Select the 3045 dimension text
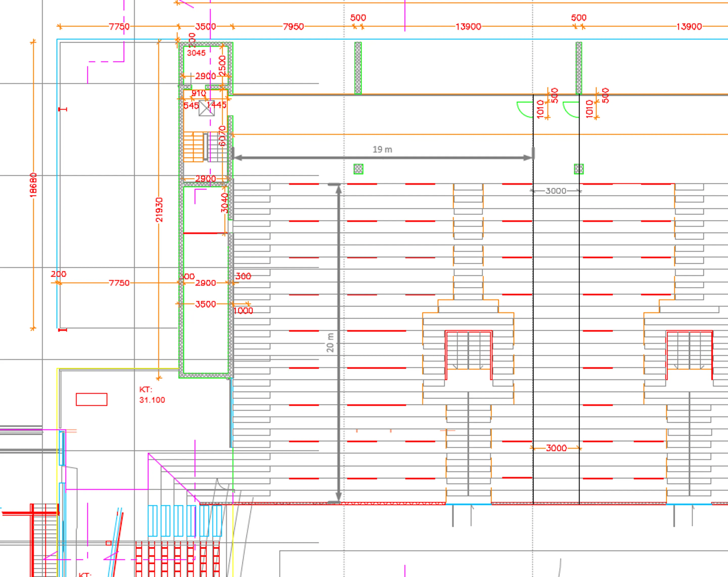 pos(196,53)
